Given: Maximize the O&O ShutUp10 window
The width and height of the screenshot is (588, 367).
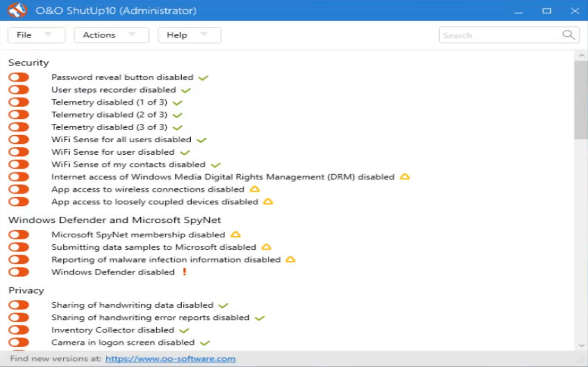Looking at the screenshot, I should [547, 10].
